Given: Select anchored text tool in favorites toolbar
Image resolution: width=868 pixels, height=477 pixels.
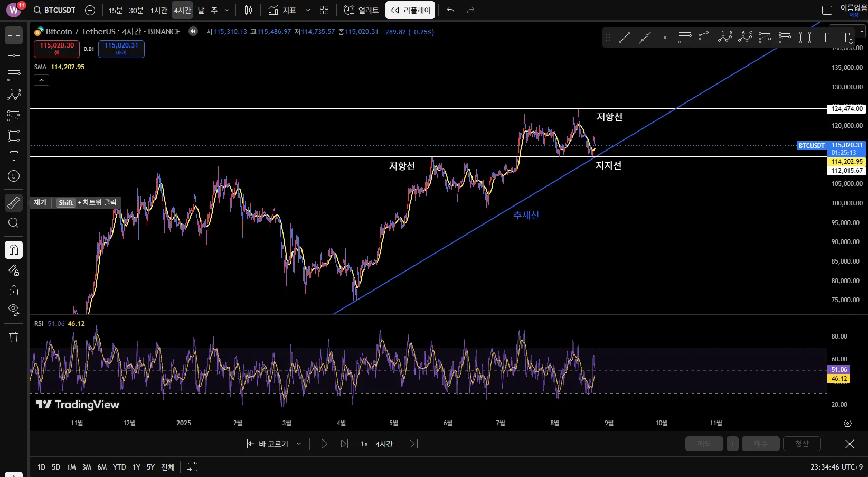Looking at the screenshot, I should (x=846, y=38).
